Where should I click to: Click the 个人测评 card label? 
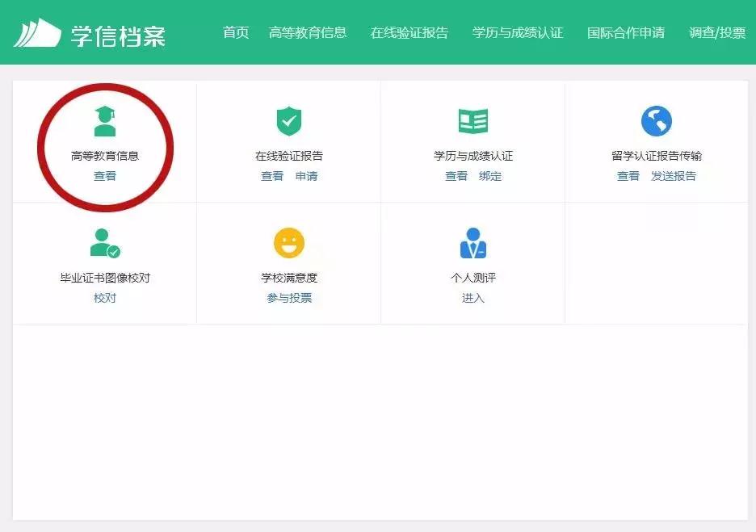tap(473, 278)
